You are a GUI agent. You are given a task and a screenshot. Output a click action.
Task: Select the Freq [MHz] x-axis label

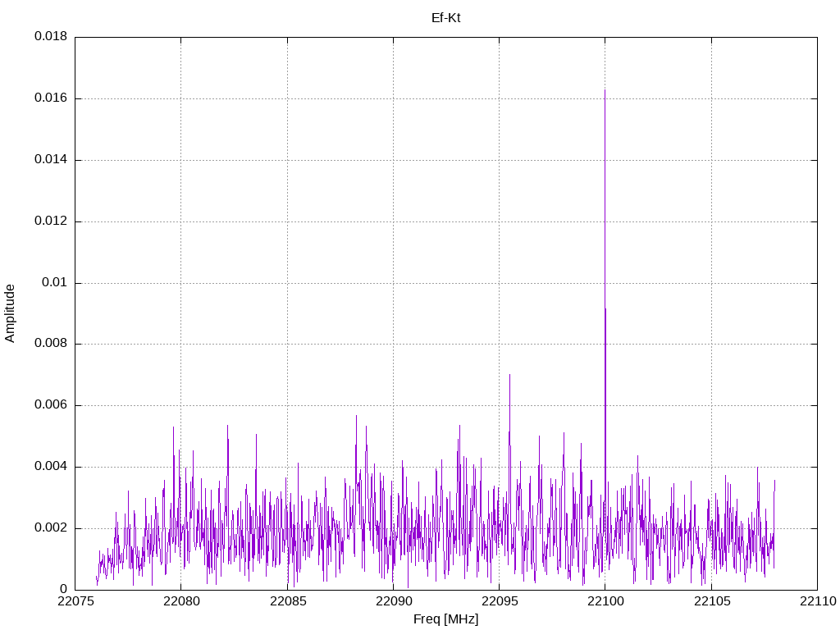point(445,619)
